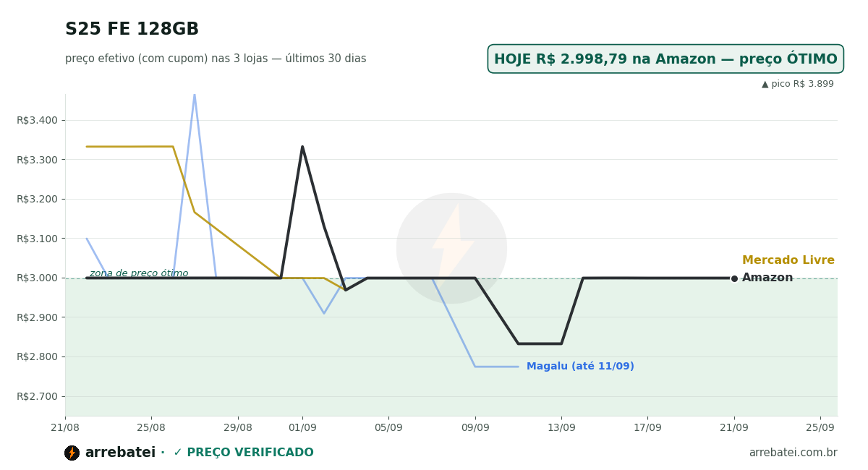Click the R$3.300 y-axis label

(x=37, y=160)
